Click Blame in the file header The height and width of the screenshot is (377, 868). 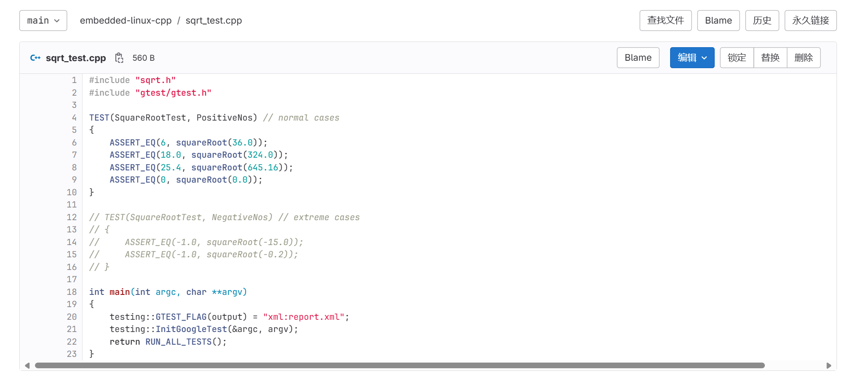click(x=638, y=58)
